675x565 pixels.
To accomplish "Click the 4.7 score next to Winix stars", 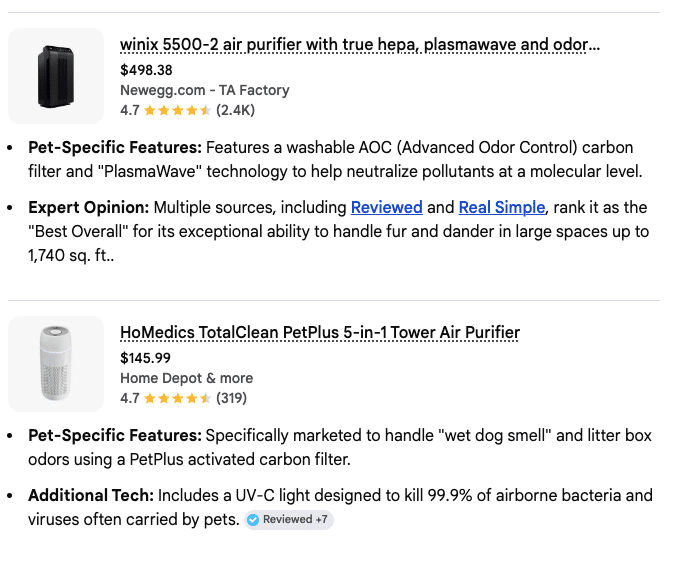I will click(130, 110).
